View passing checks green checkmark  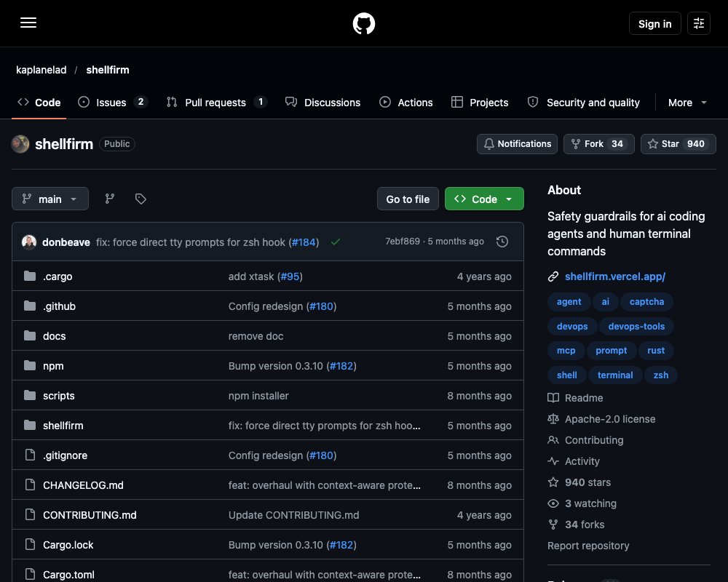click(x=335, y=242)
